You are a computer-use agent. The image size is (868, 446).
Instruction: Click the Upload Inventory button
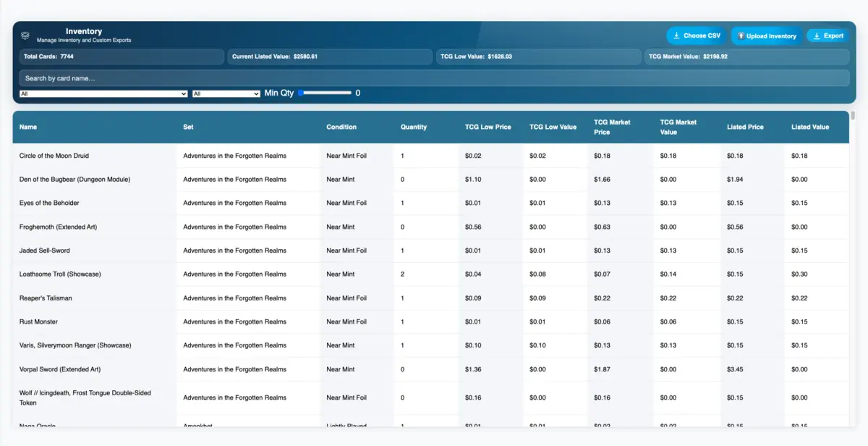[x=767, y=35]
